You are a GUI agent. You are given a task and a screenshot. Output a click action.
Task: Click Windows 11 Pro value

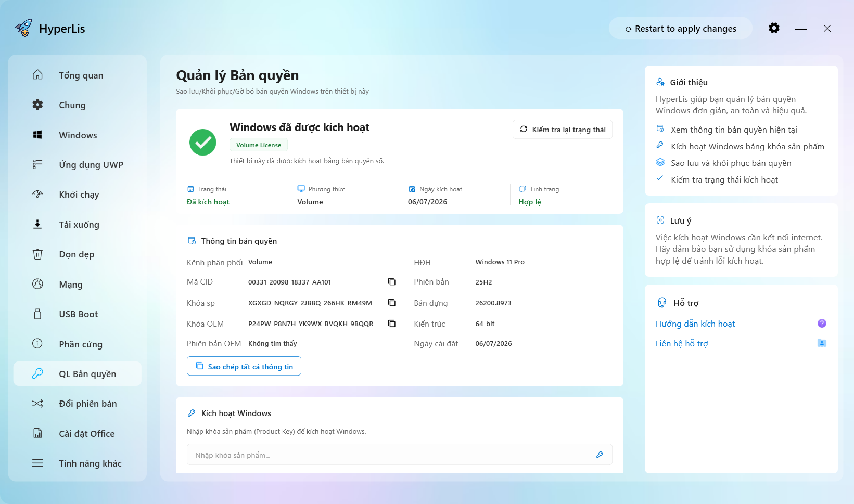pyautogui.click(x=500, y=262)
